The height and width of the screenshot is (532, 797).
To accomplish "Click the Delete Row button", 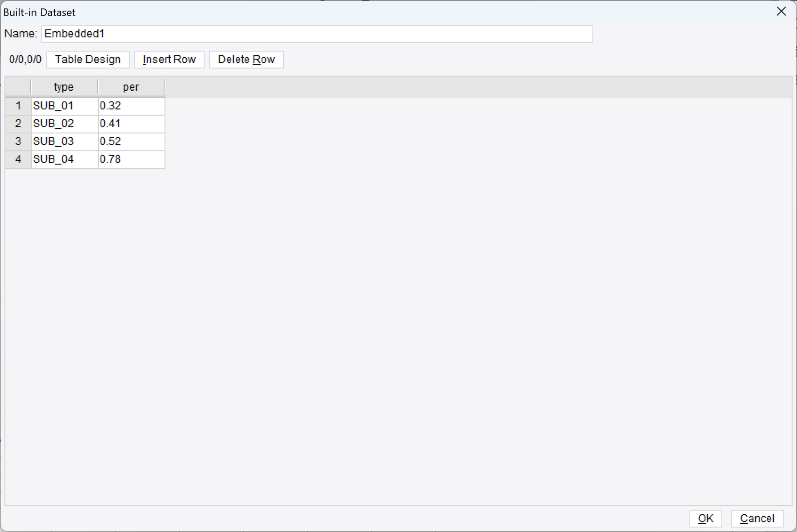I will coord(246,60).
